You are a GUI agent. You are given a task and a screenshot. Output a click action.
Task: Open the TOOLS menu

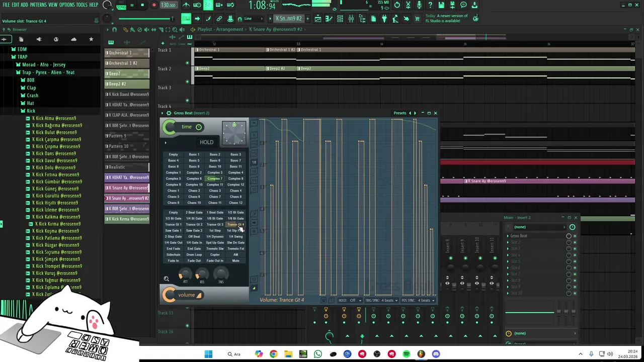pos(82,5)
